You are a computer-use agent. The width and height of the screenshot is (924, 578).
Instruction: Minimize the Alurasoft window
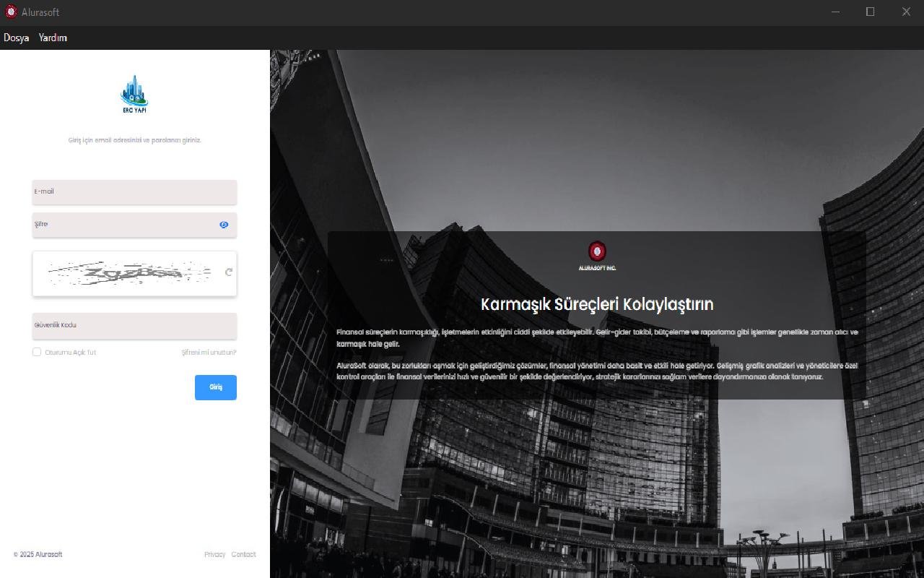tap(835, 12)
